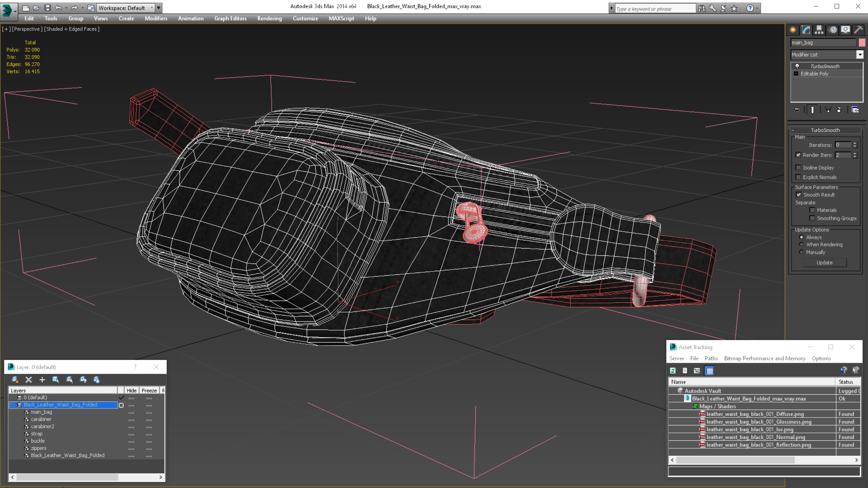868x488 pixels.
Task: Click the Shaded + Edged Faces label
Action: click(72, 29)
